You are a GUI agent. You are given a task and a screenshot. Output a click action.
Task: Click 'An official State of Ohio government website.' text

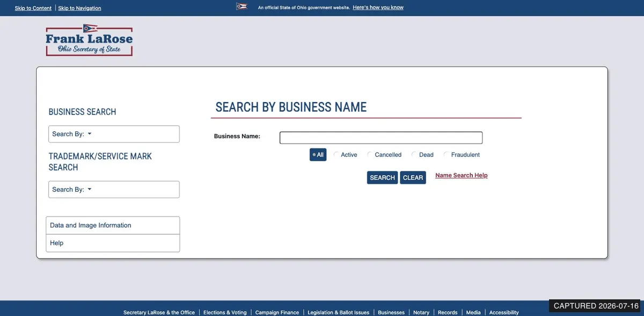coord(304,8)
